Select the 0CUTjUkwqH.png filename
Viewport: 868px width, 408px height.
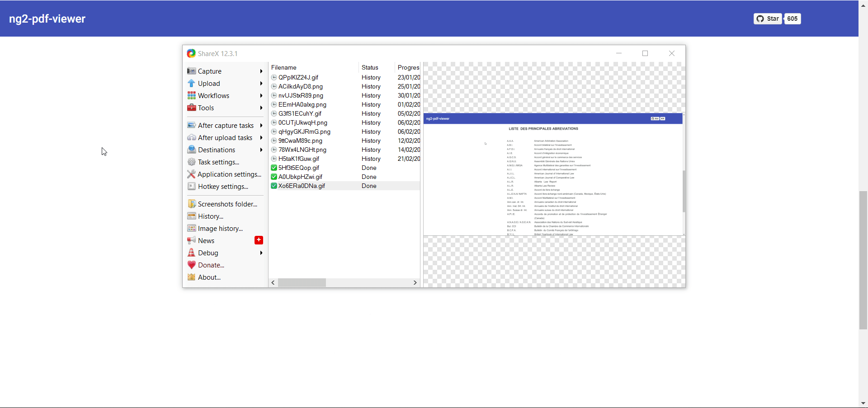(x=303, y=122)
